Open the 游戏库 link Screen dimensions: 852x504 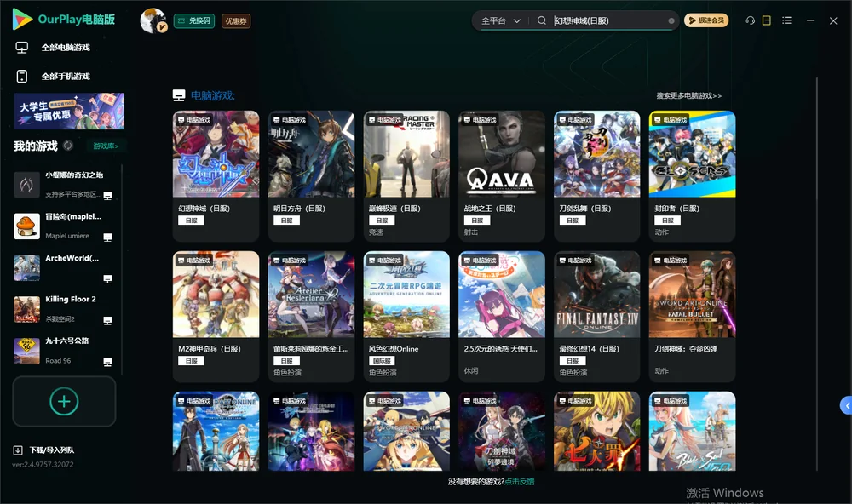coord(106,146)
